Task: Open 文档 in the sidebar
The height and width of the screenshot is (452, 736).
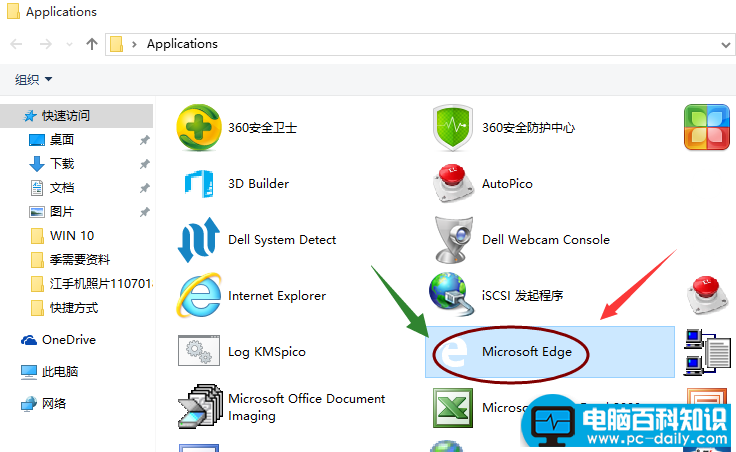Action: tap(61, 188)
